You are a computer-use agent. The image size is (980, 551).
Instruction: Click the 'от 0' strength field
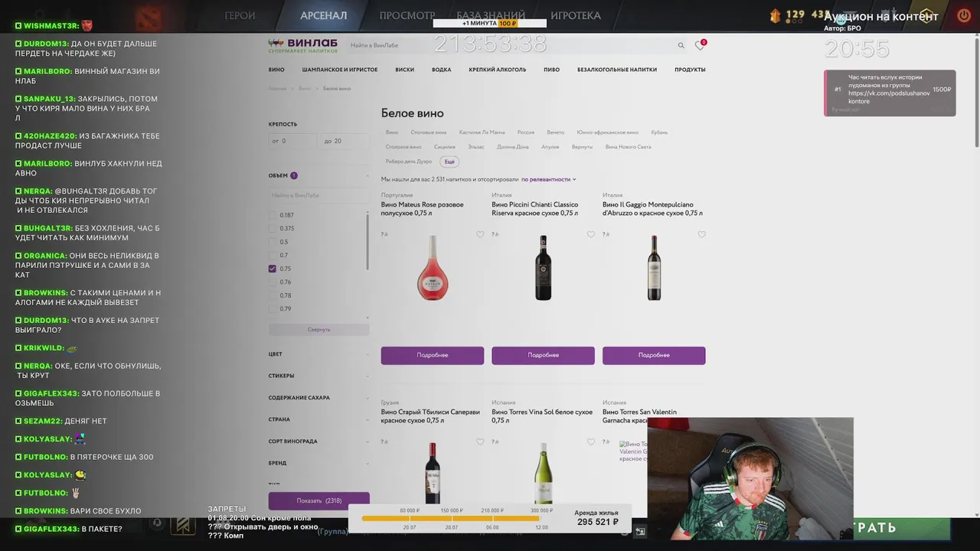click(292, 141)
